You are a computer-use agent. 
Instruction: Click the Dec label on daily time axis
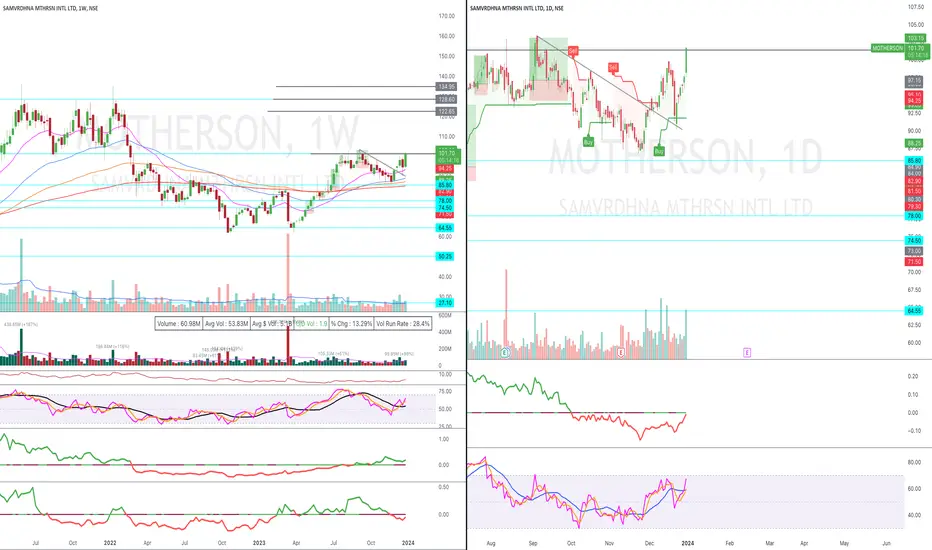(x=649, y=543)
